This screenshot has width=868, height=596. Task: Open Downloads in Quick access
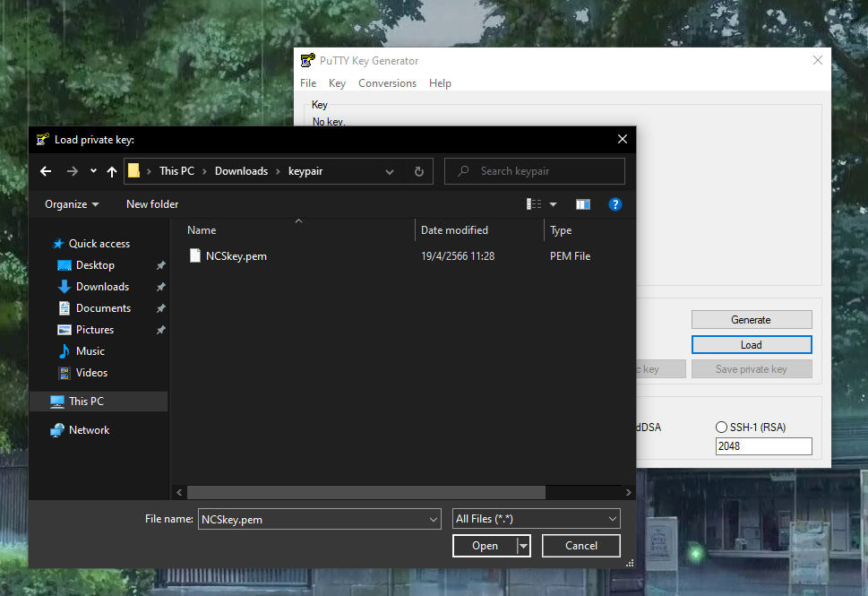102,287
